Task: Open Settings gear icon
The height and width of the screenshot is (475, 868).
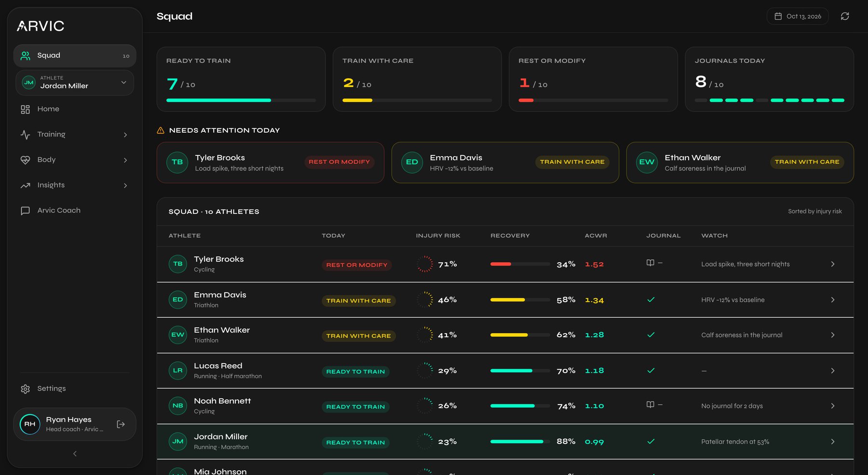Action: [x=26, y=389]
